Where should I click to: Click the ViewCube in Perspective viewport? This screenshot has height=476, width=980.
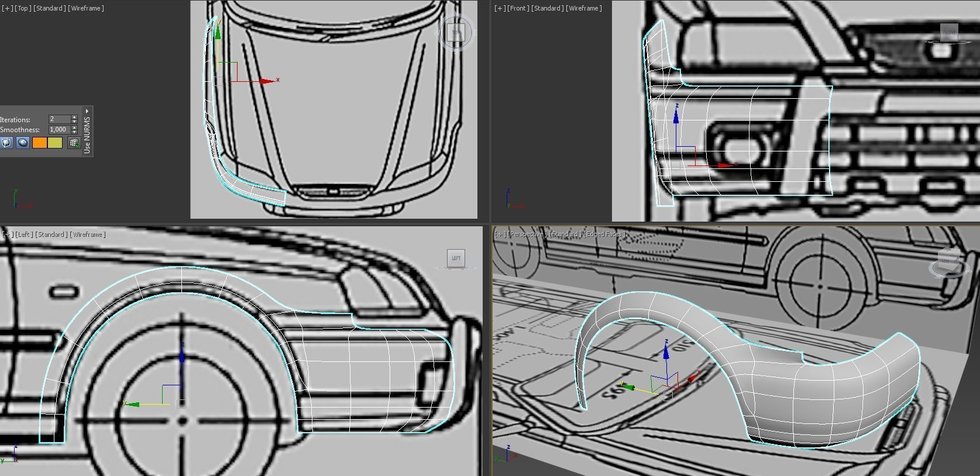948,260
